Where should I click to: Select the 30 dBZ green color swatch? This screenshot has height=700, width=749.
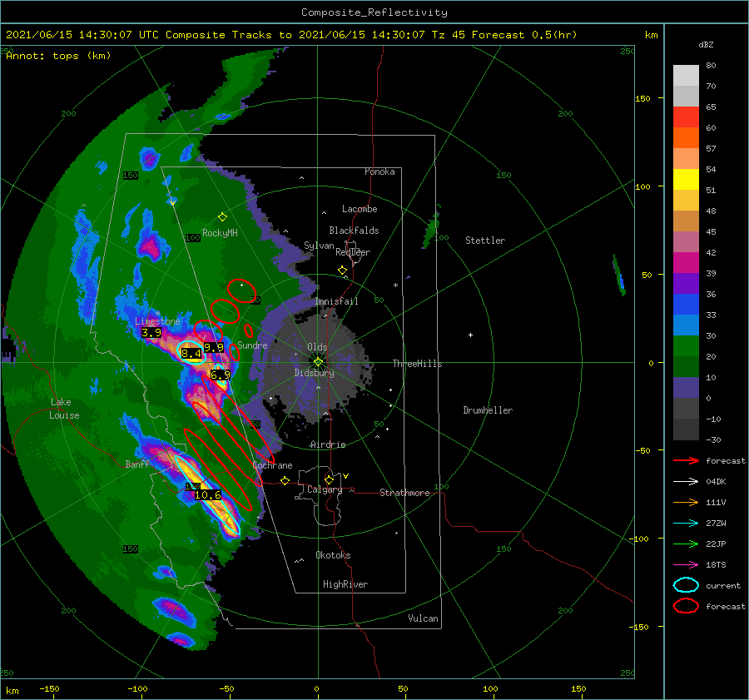pos(686,345)
